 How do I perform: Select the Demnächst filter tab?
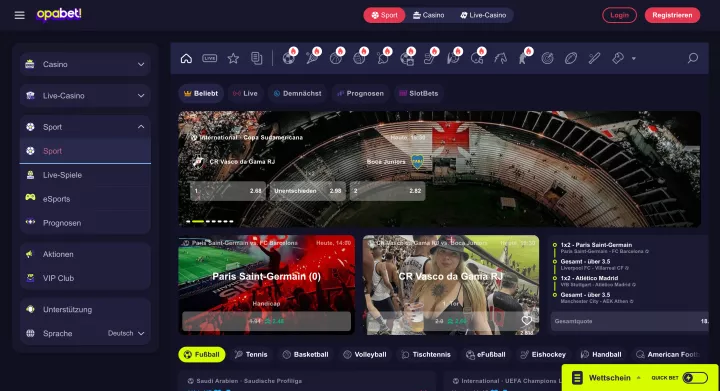pos(297,93)
